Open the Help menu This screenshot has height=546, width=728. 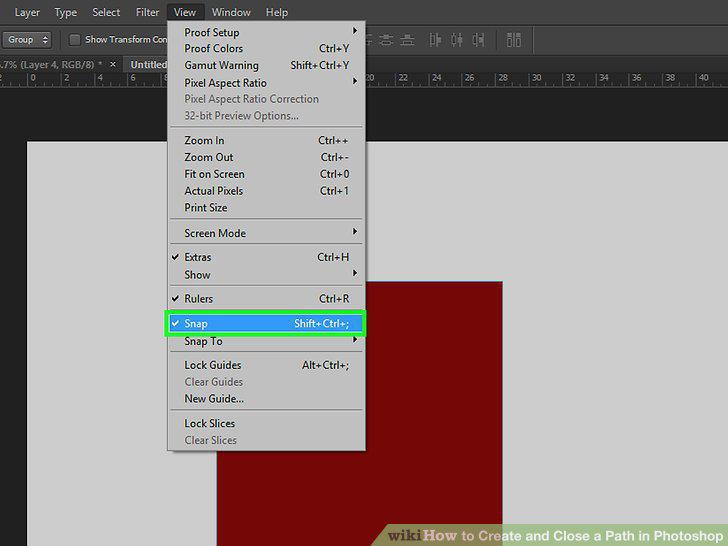pyautogui.click(x=277, y=13)
